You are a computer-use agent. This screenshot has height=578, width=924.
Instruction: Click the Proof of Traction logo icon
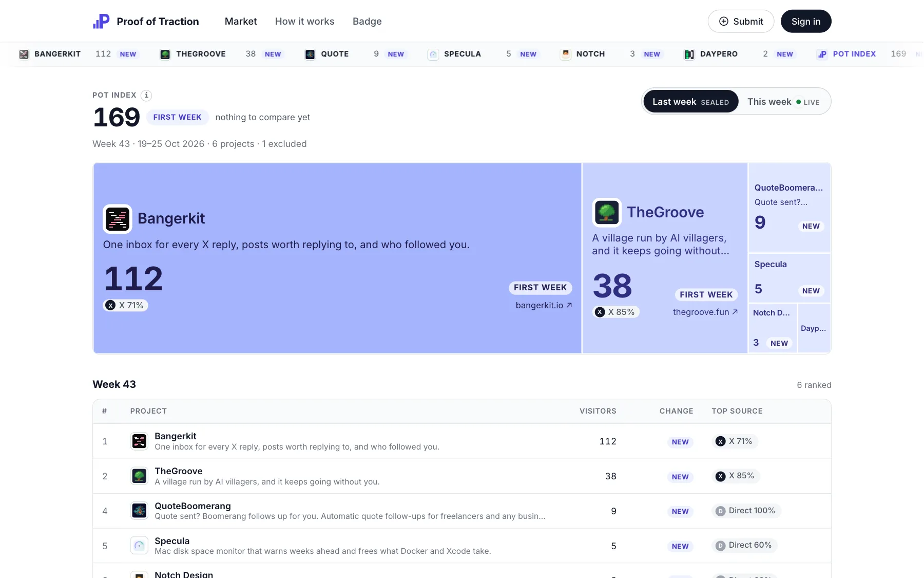[101, 21]
